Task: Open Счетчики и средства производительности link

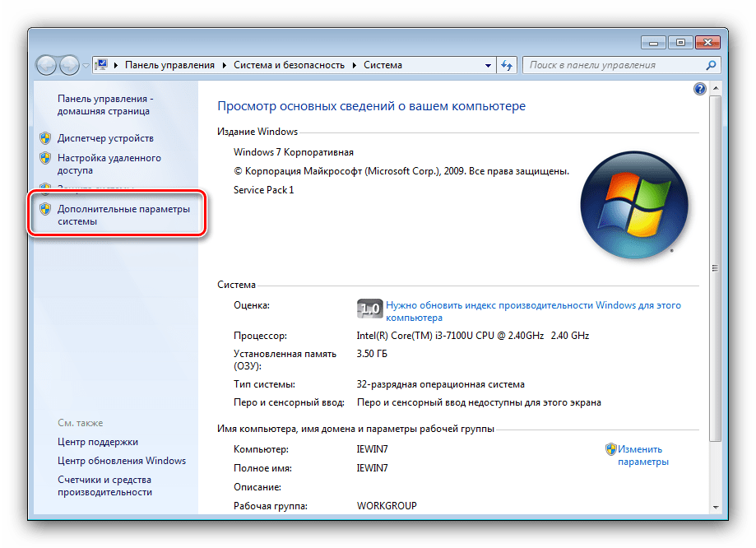Action: click(x=104, y=485)
